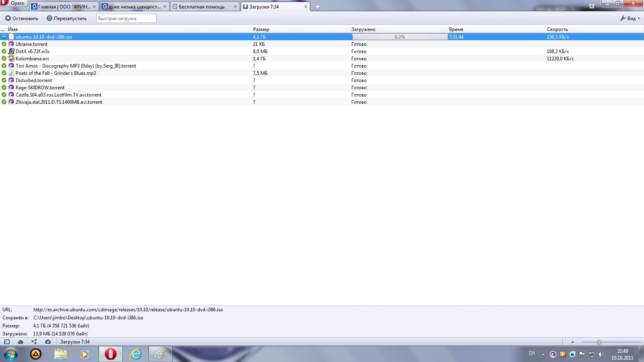Show hidden tray icons arrow
Viewport: 644px width, 362px height.
pyautogui.click(x=543, y=354)
